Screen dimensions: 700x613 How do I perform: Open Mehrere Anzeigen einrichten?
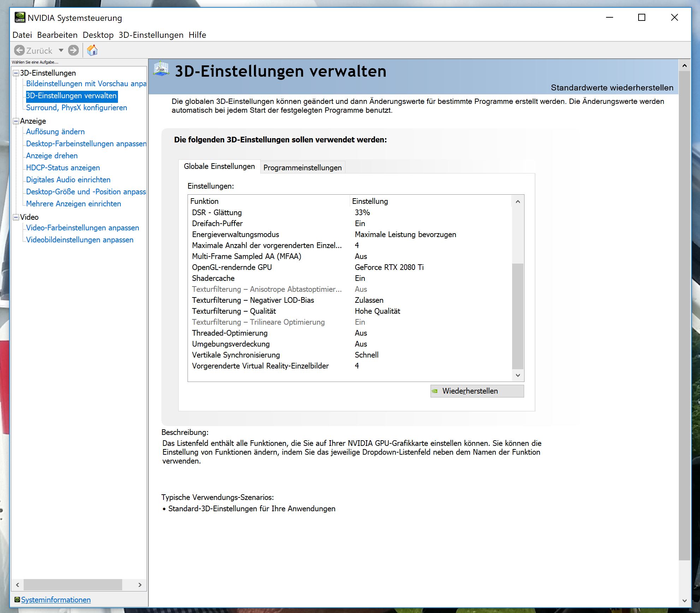[x=73, y=204]
